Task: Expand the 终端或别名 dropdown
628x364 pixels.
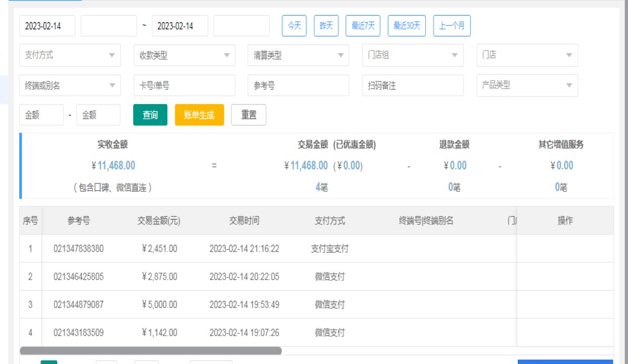Action: click(70, 85)
